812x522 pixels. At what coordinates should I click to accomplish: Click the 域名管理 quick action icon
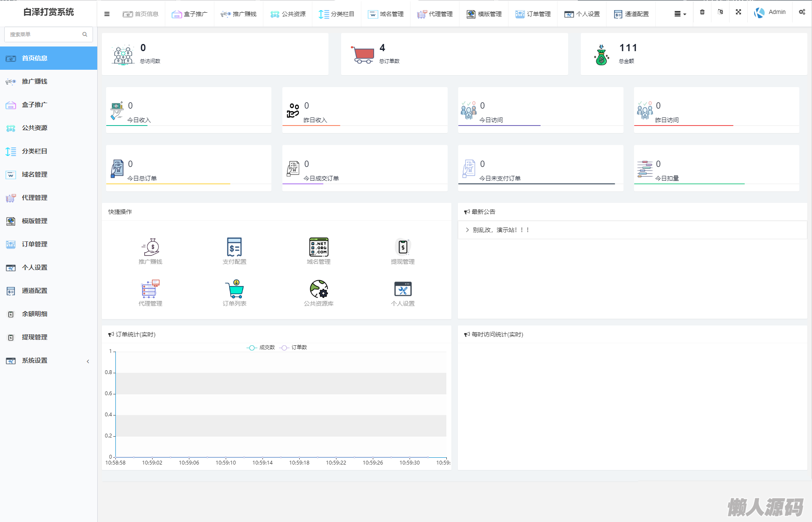click(318, 247)
